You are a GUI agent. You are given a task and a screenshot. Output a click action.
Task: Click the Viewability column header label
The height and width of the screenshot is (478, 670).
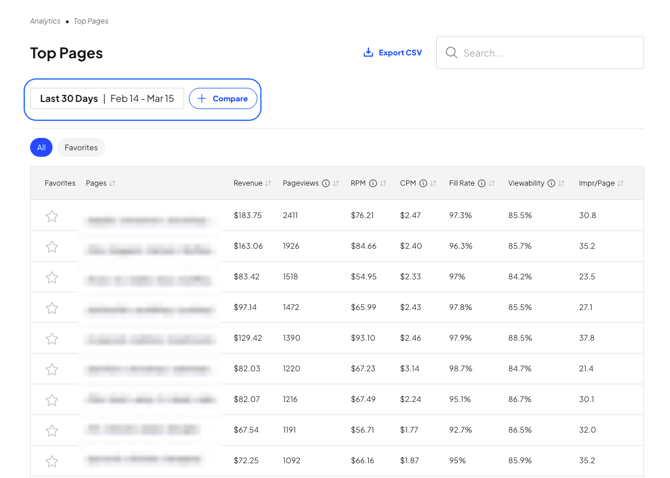(x=526, y=183)
